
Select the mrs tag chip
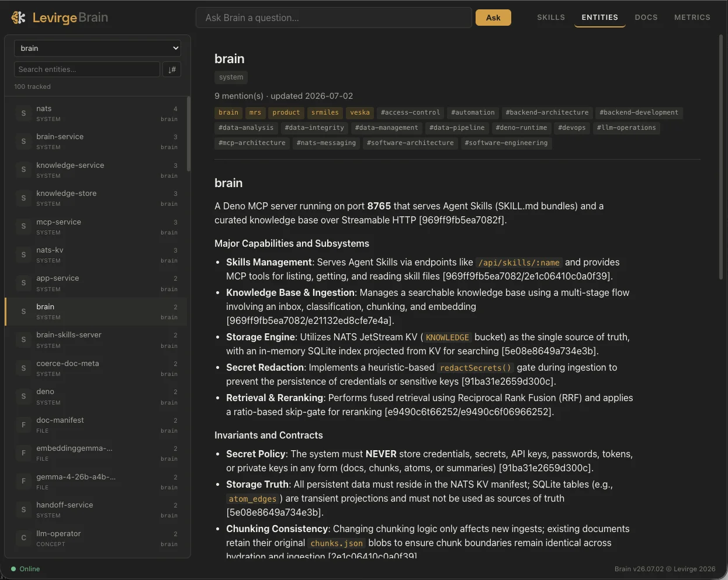coord(255,112)
